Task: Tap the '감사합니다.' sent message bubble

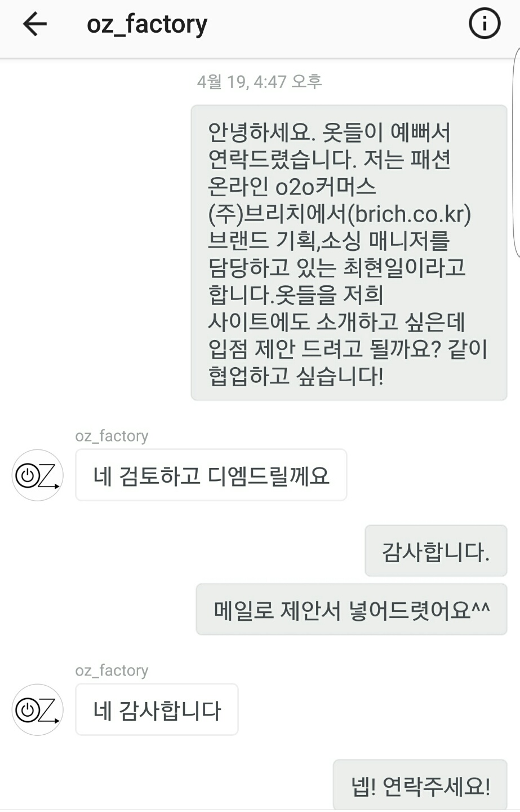Action: coord(436,551)
